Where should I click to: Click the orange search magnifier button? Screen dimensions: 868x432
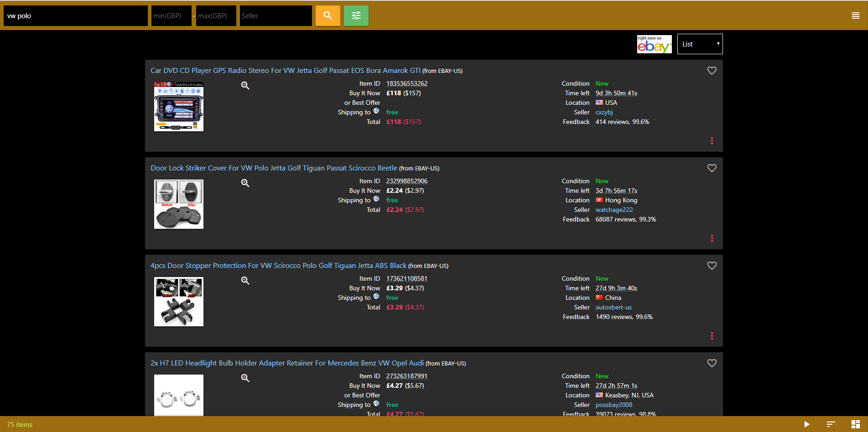327,15
